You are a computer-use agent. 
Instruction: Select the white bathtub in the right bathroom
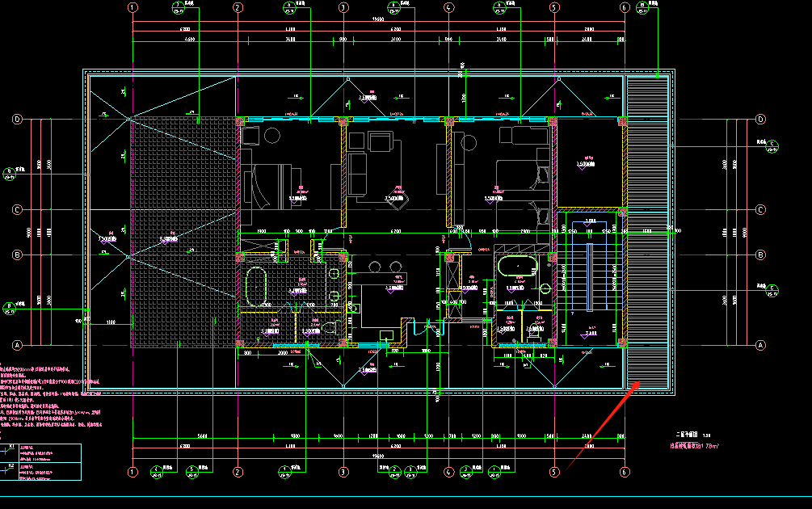coord(517,266)
